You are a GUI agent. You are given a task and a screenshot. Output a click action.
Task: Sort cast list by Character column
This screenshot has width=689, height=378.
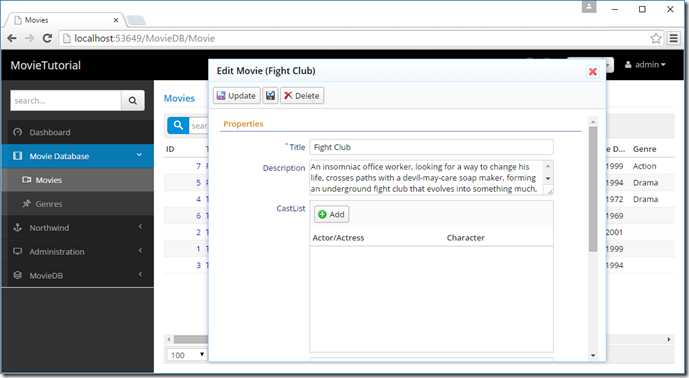[x=466, y=238]
